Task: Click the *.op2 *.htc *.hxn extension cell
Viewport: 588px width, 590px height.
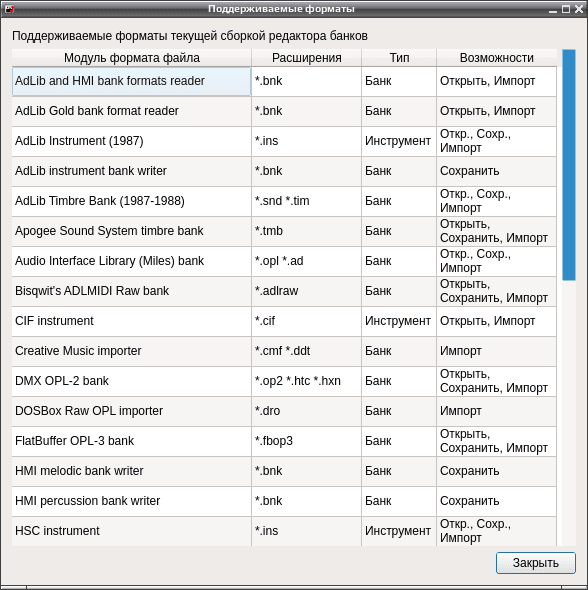Action: [307, 382]
